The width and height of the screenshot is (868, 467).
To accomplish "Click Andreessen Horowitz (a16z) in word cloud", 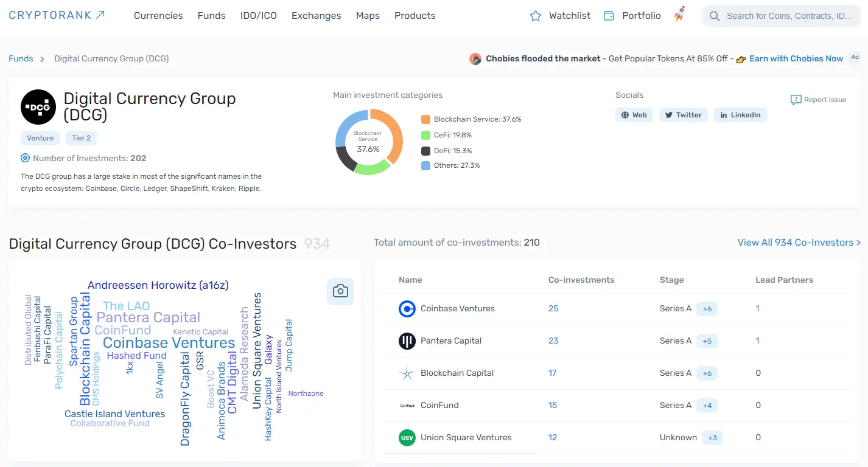I will point(158,285).
